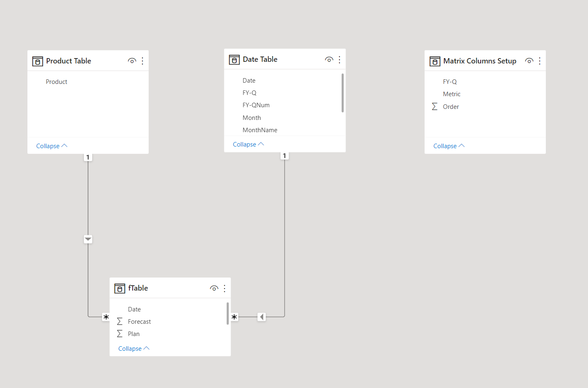588x388 pixels.
Task: Select the Order field label
Action: coord(451,107)
